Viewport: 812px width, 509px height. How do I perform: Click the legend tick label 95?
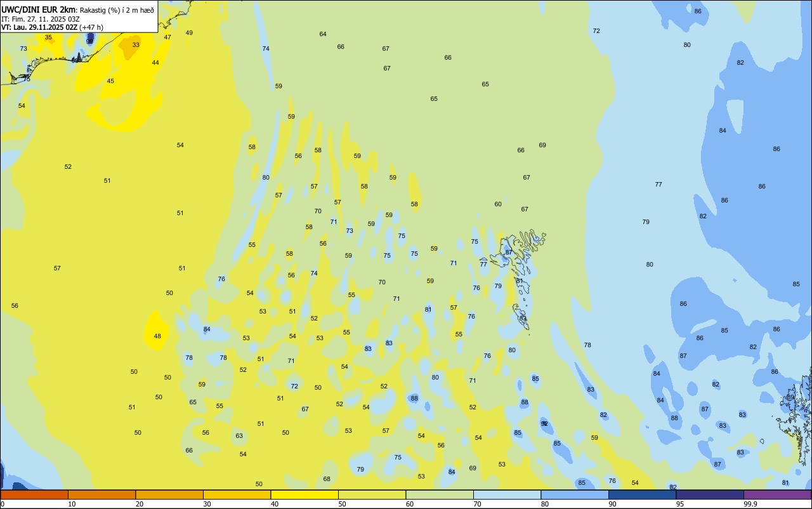[680, 504]
